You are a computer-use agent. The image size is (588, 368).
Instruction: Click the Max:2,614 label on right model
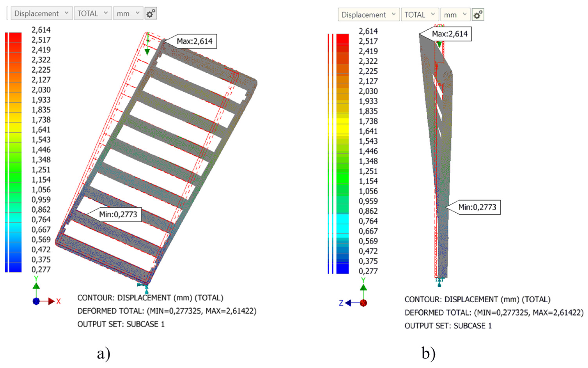click(450, 33)
